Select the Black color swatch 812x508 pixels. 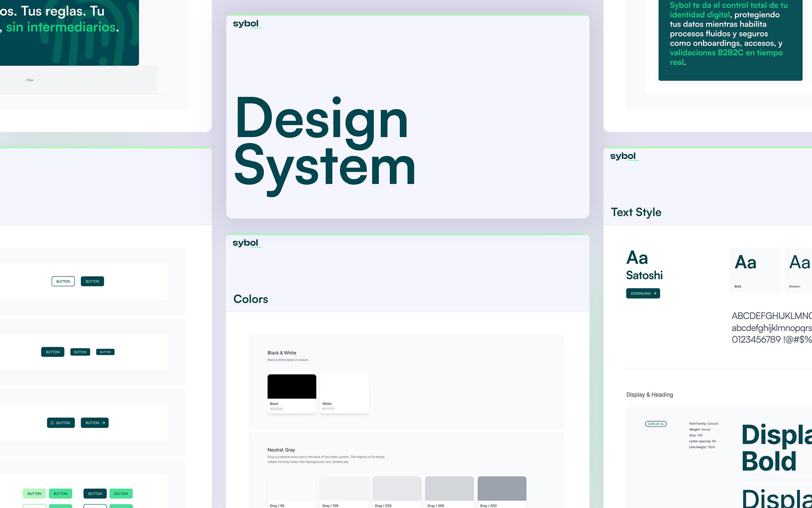292,387
